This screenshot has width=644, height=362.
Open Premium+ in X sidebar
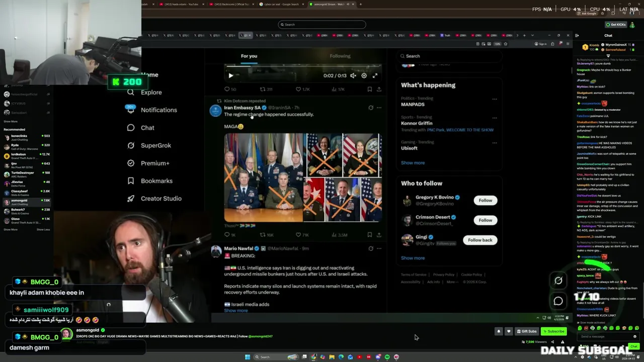click(148, 163)
